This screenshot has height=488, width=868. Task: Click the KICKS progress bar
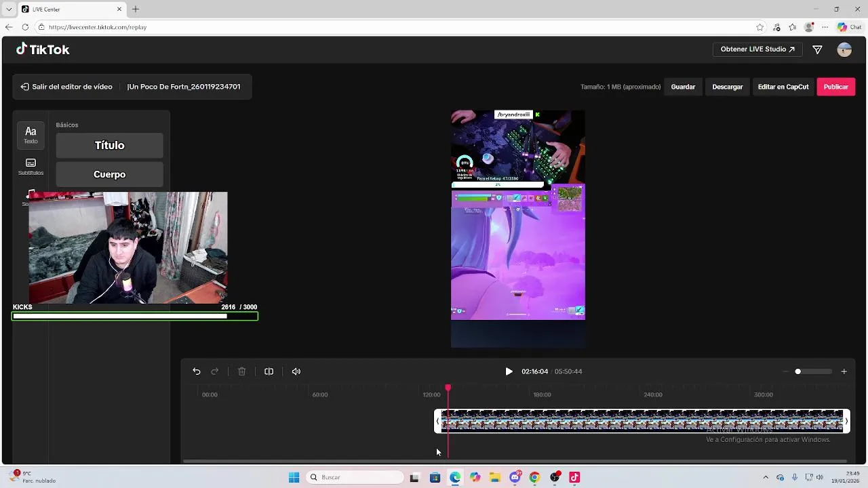coord(135,316)
